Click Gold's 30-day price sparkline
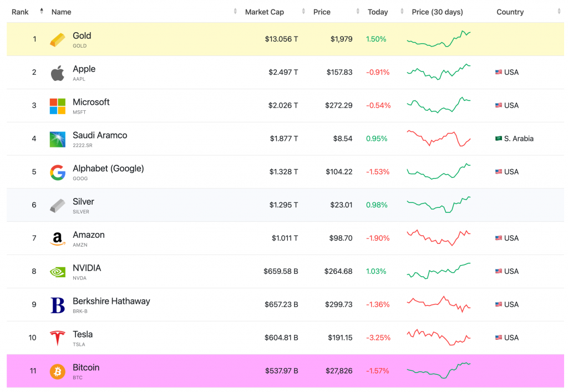 pyautogui.click(x=439, y=39)
